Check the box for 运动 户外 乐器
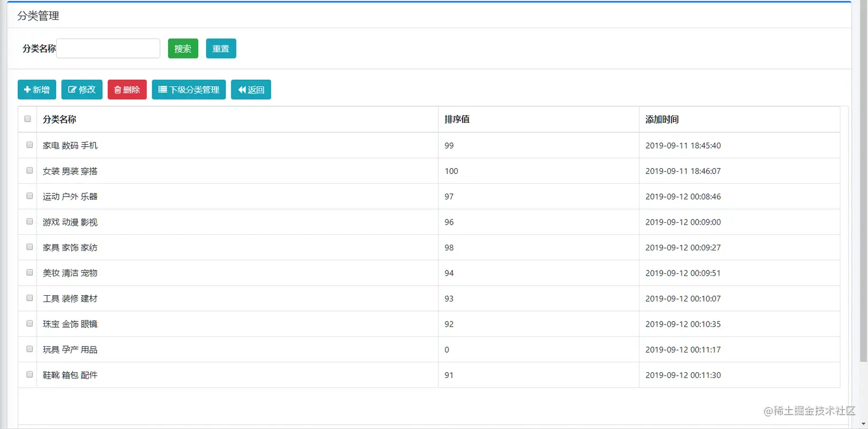The image size is (868, 429). click(x=30, y=196)
